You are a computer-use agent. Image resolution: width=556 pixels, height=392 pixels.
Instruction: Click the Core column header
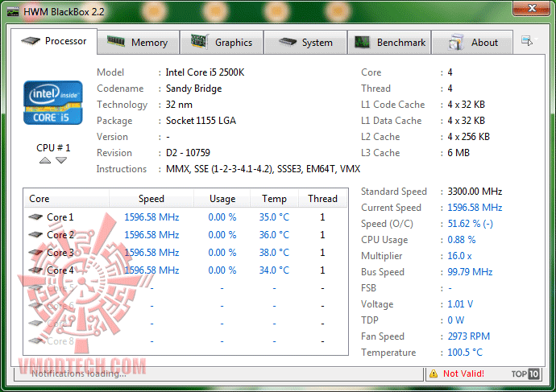(67, 199)
